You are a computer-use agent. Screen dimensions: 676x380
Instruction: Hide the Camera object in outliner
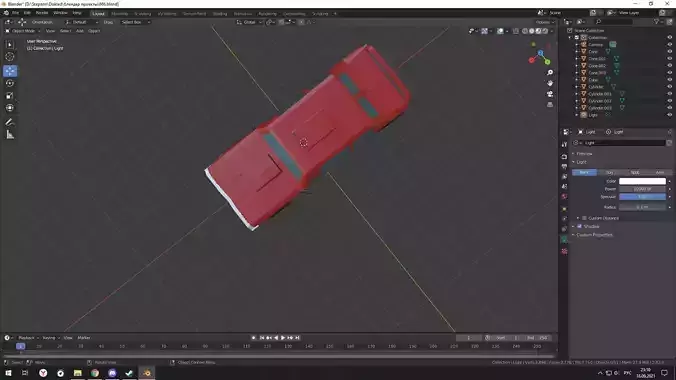point(670,44)
